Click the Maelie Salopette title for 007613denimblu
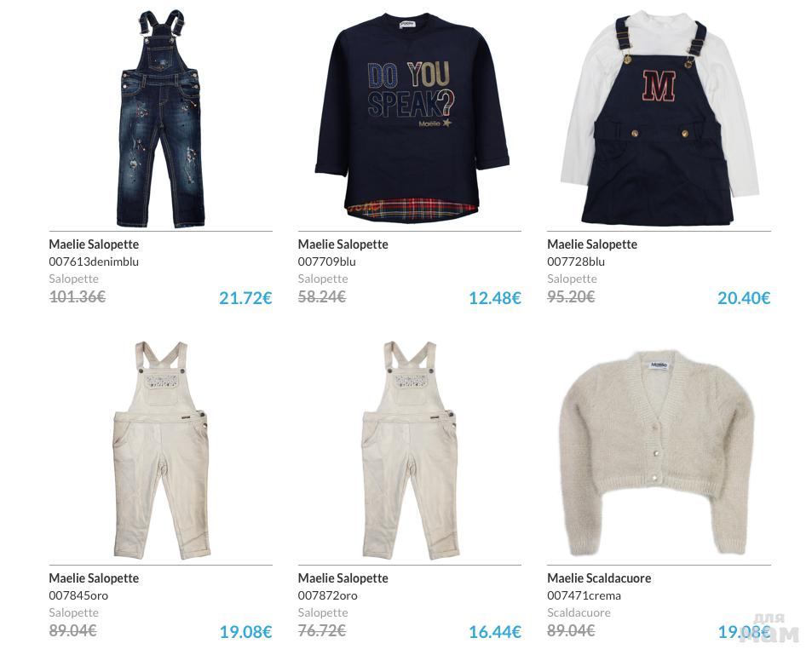Image resolution: width=812 pixels, height=655 pixels. pyautogui.click(x=94, y=244)
